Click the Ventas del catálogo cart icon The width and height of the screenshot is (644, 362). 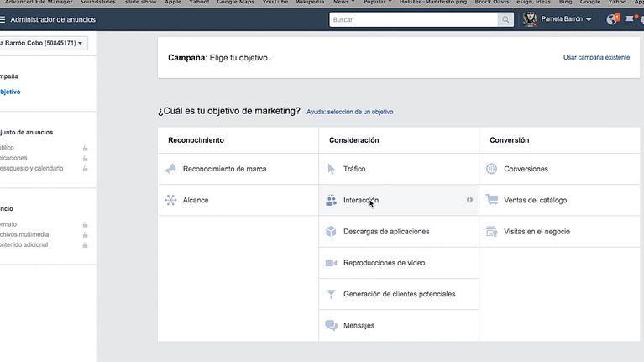492,200
